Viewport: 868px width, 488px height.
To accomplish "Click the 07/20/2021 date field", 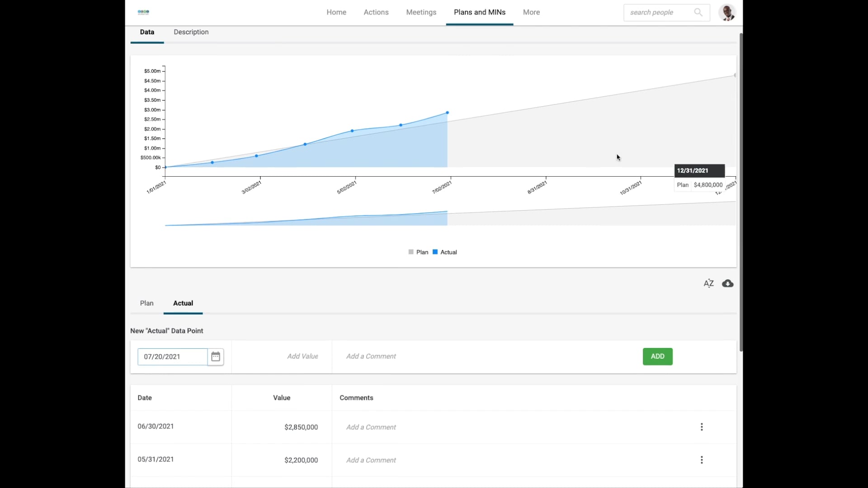I will (x=173, y=357).
